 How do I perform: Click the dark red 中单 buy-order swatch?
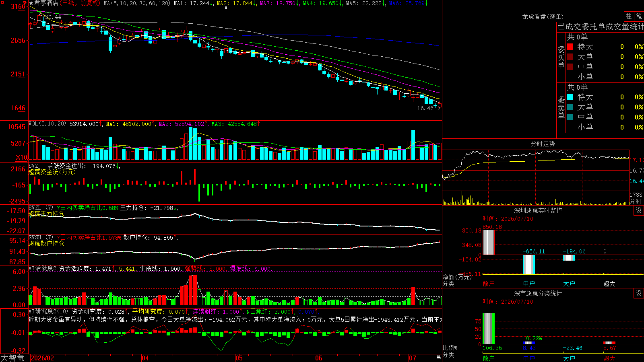pyautogui.click(x=570, y=67)
